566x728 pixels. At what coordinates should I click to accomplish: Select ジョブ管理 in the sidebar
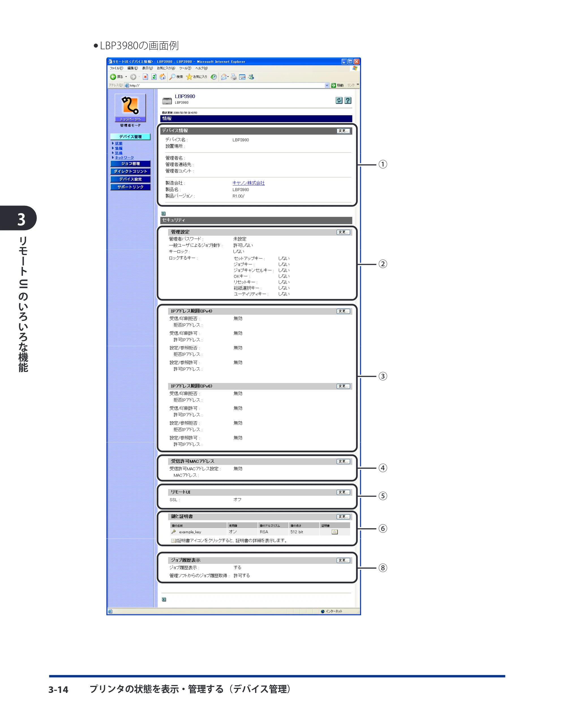coord(130,164)
